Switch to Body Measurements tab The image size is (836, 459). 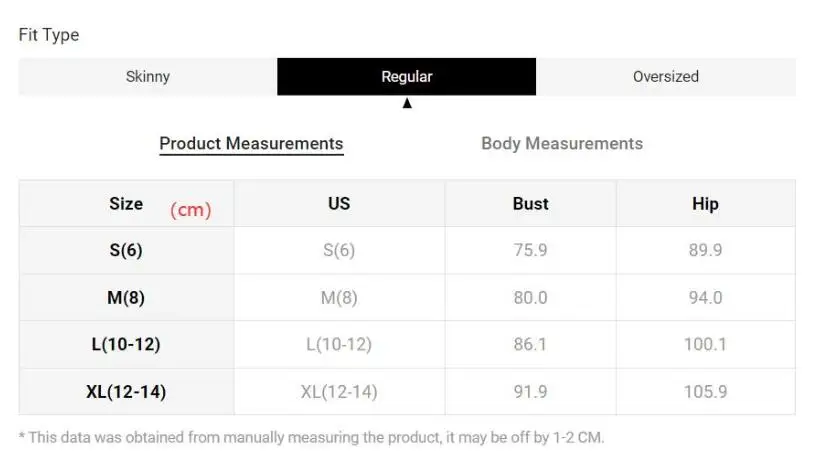coord(561,144)
